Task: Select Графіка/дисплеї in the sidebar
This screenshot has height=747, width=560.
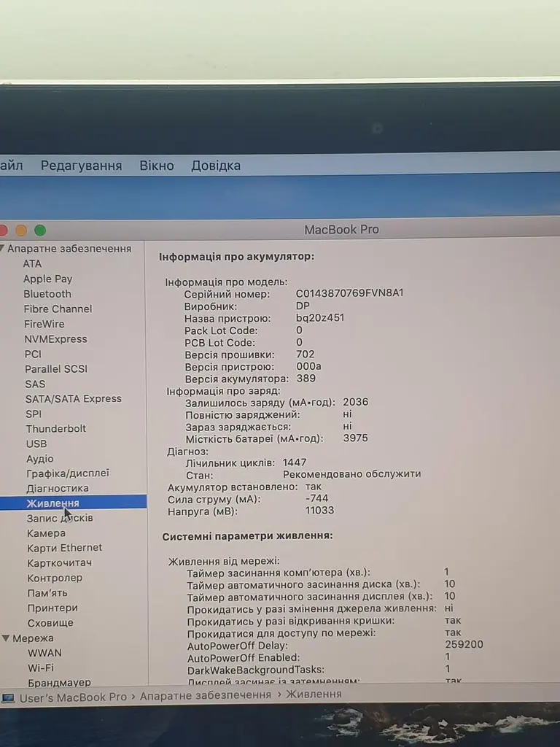Action: click(x=68, y=473)
